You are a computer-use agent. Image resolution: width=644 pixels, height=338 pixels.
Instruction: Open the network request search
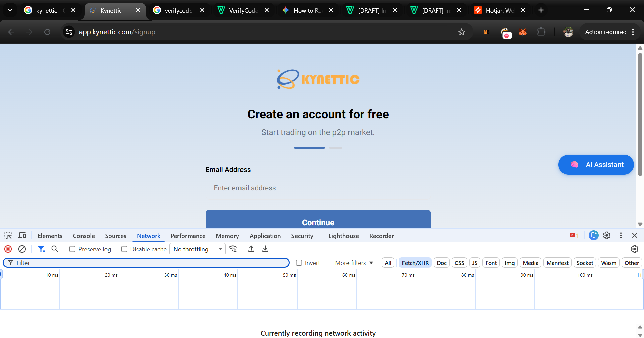(x=55, y=249)
